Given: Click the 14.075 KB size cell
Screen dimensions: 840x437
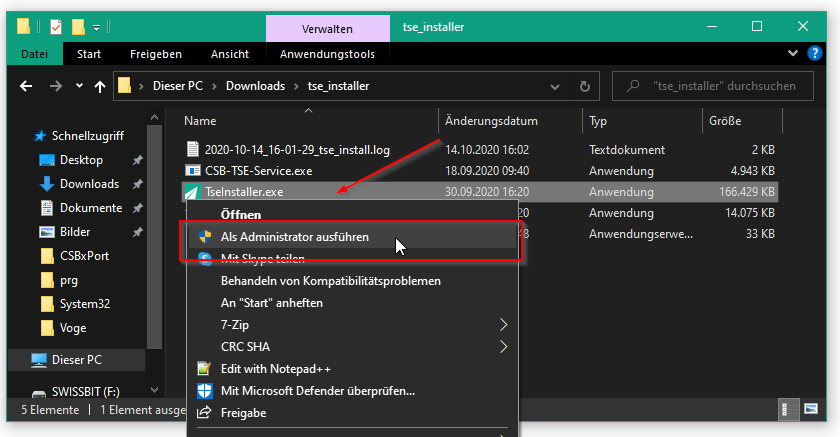Looking at the screenshot, I should tap(749, 213).
